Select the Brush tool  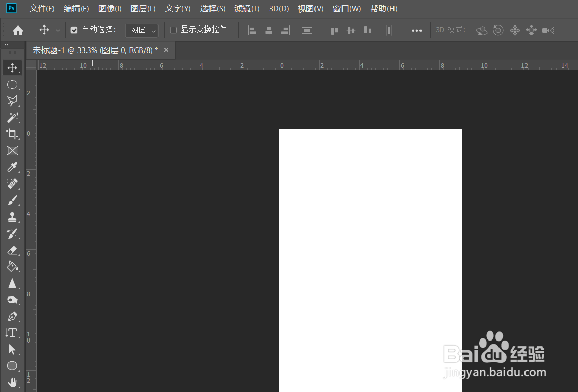tap(12, 200)
